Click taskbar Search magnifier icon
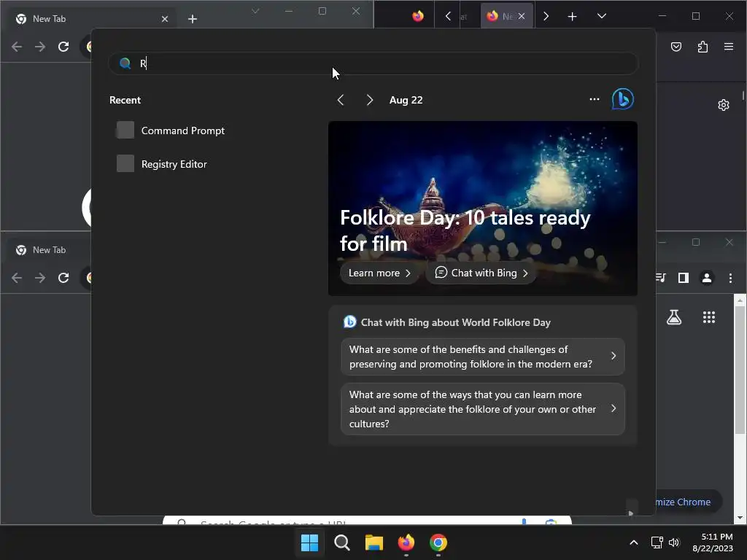 coord(341,542)
